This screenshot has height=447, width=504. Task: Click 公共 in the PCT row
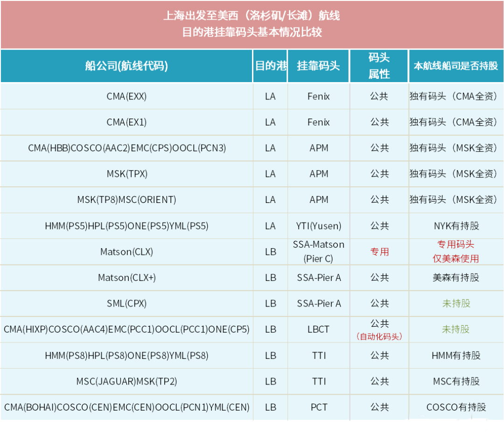(x=379, y=407)
